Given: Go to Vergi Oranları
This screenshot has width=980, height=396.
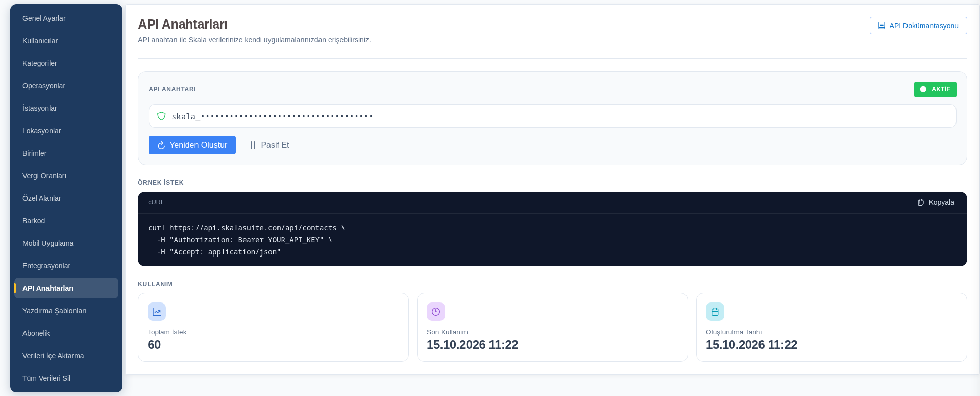Looking at the screenshot, I should coord(66,176).
